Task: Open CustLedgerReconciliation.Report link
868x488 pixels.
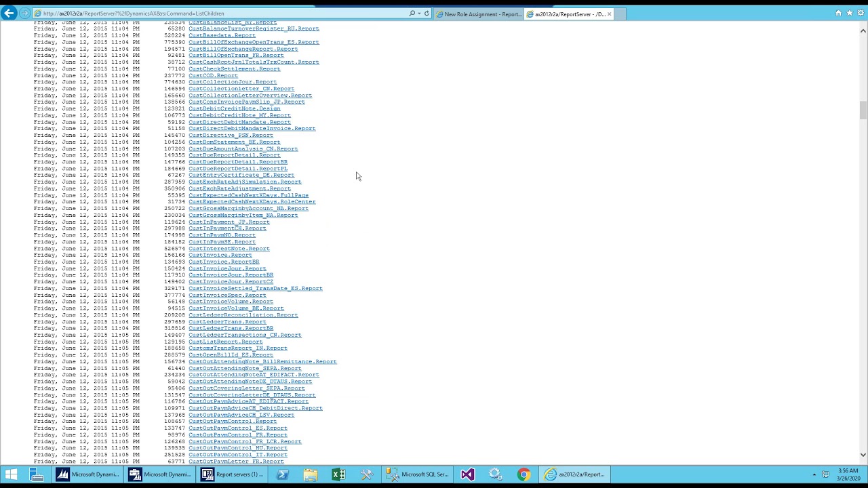Action: click(243, 315)
